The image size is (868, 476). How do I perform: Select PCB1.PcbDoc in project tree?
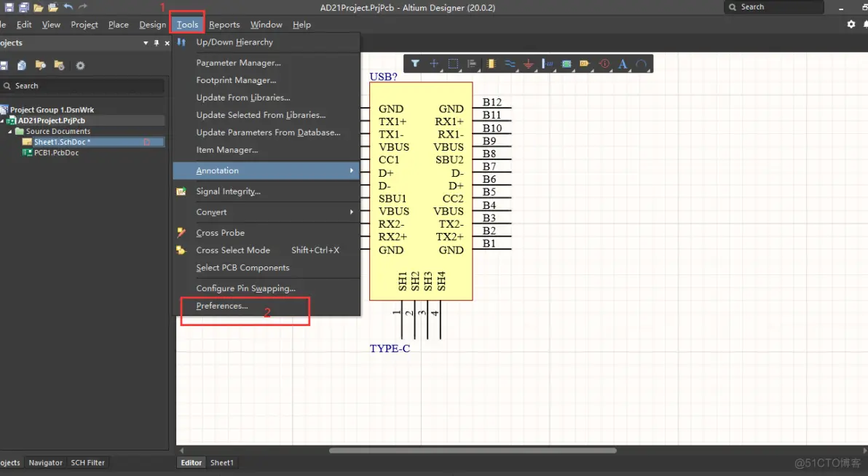(56, 153)
